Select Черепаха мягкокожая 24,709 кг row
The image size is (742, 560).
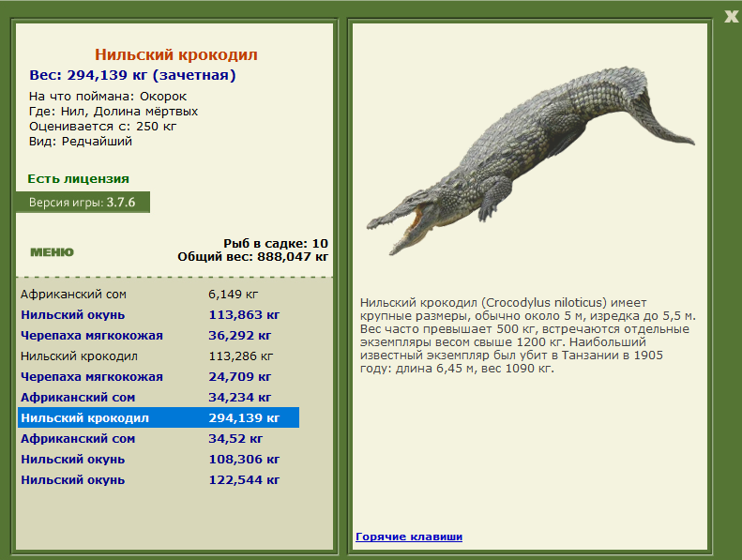coord(159,377)
